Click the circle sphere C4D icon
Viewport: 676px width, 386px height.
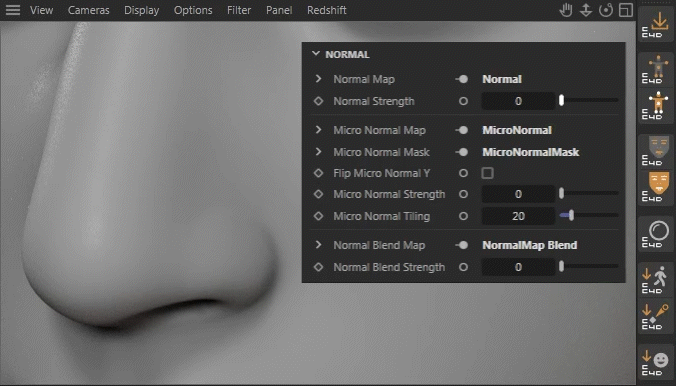click(x=656, y=233)
